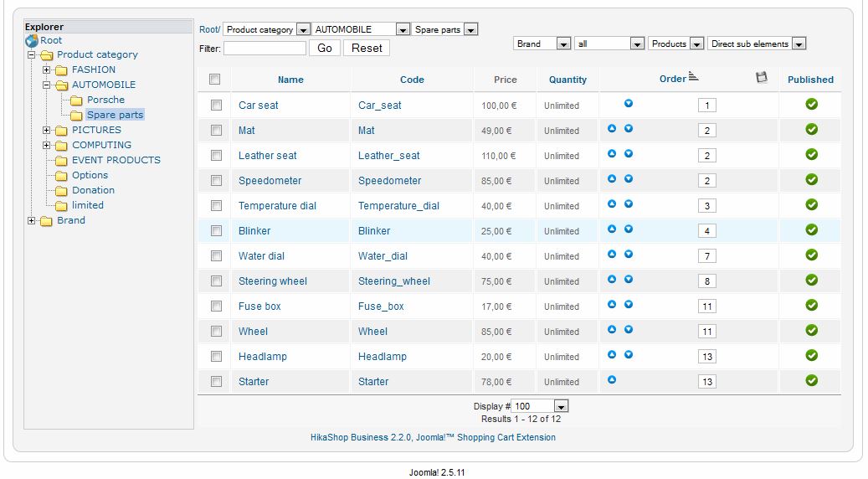Screen dimensions: 868x479
Task: Expand the FASHION tree node
Action: click(x=47, y=70)
